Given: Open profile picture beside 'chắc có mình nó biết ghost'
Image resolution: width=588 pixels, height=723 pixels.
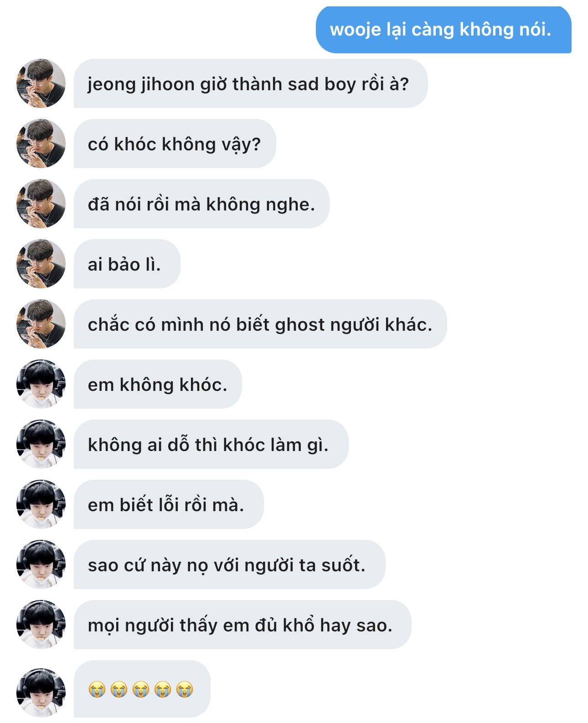Looking at the screenshot, I should (41, 324).
